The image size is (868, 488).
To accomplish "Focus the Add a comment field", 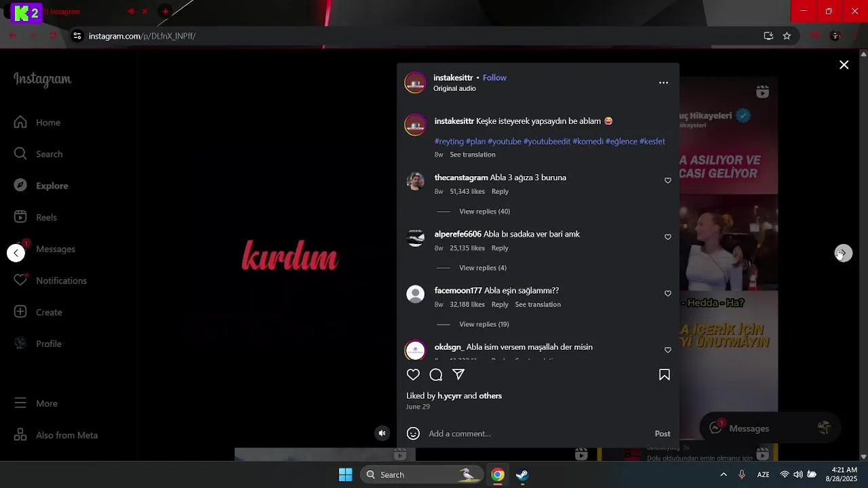I will 536,434.
